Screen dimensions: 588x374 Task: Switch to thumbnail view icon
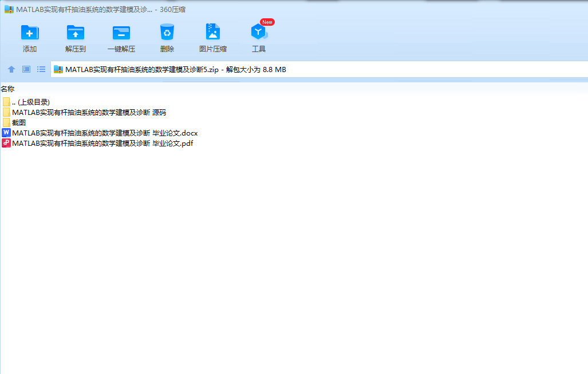point(26,69)
